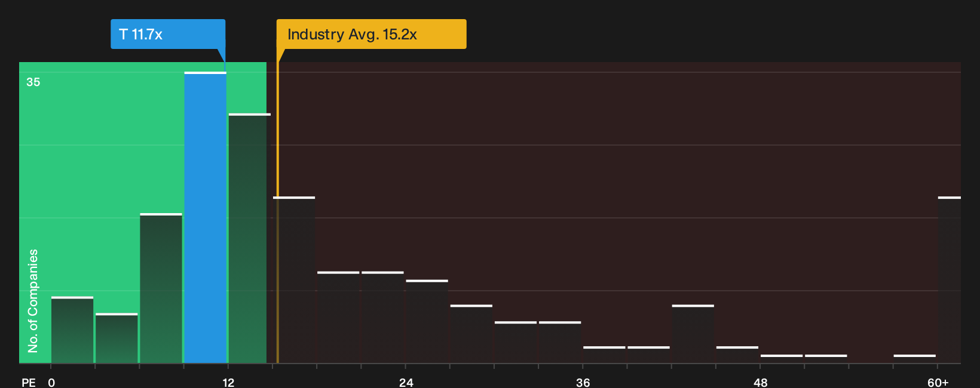Screen dimensions: 980x388
Task: Select the first bar at PE 0
Action: (x=72, y=330)
